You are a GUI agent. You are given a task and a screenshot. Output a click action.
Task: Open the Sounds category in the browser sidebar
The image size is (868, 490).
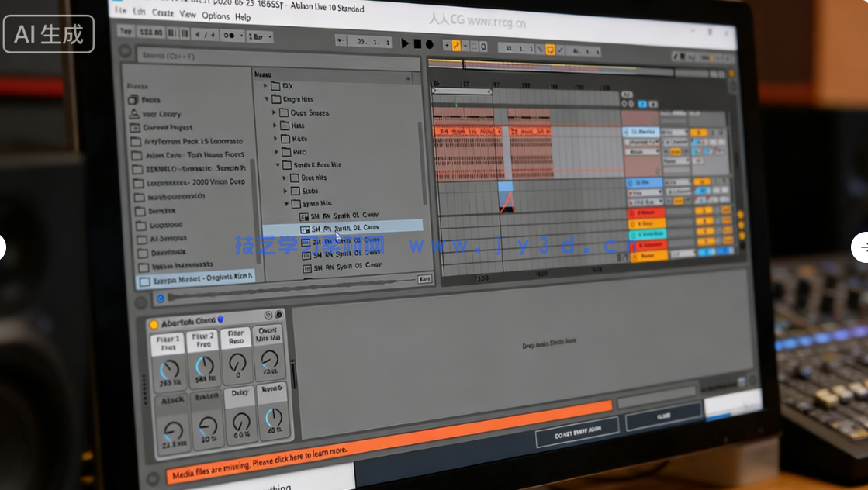(x=146, y=100)
